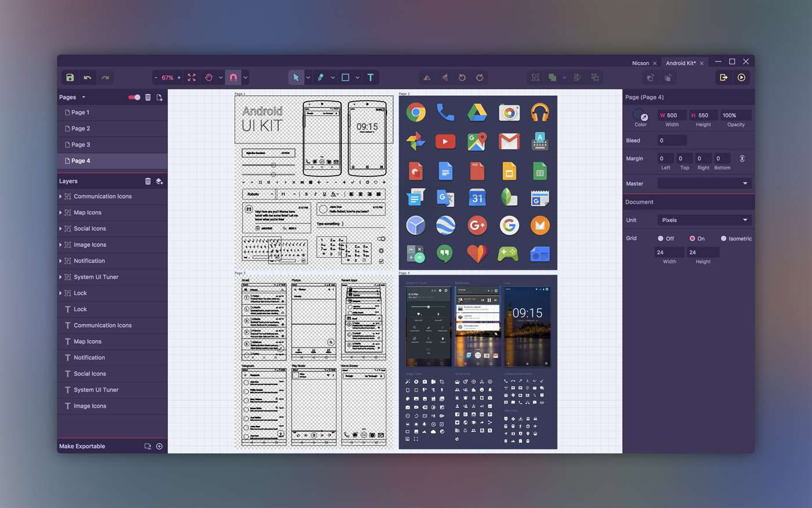Click the grid Width value field

coord(669,253)
